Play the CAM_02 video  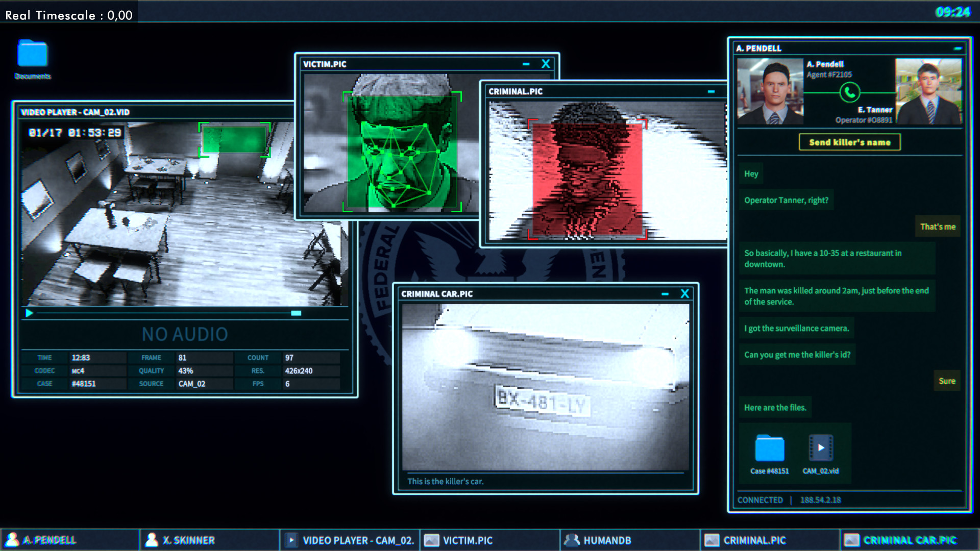click(x=29, y=313)
